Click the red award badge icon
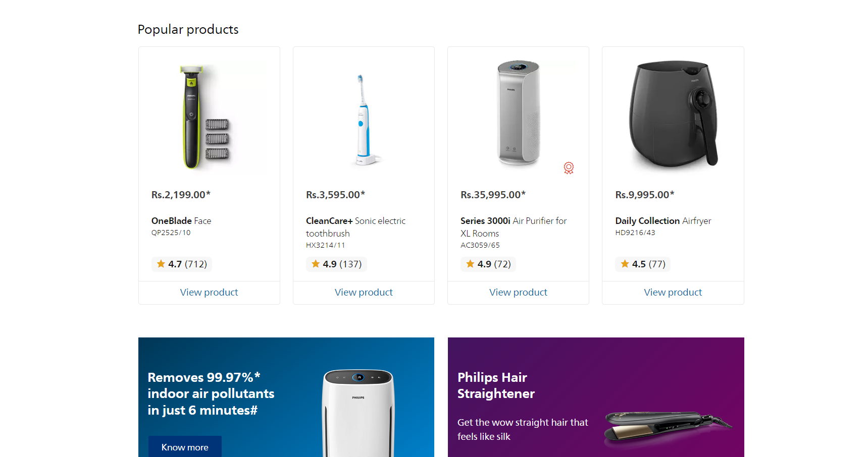 (569, 168)
